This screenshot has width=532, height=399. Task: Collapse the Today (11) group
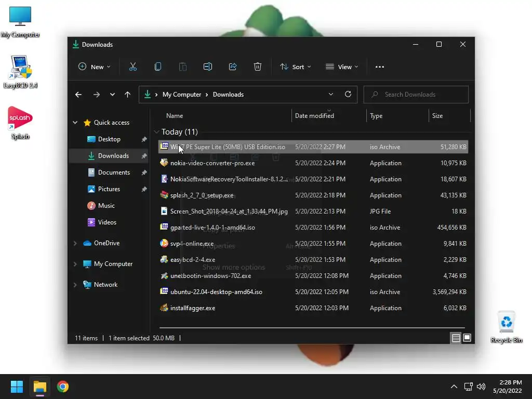point(156,131)
